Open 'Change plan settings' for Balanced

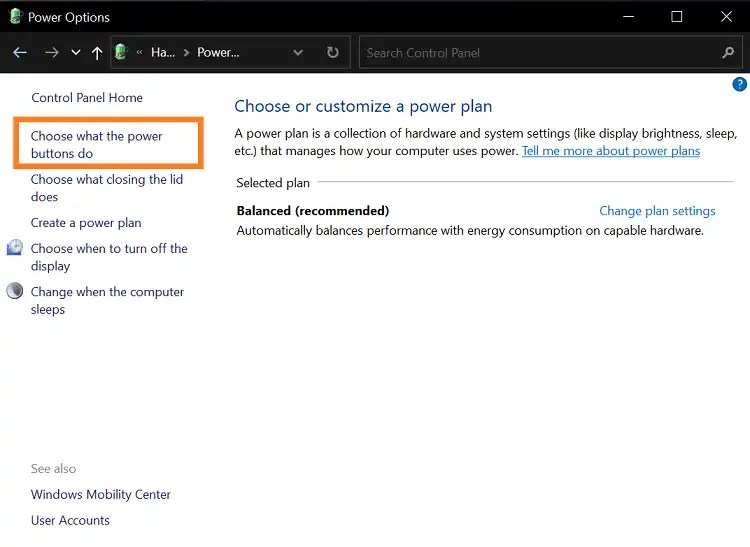(x=657, y=211)
